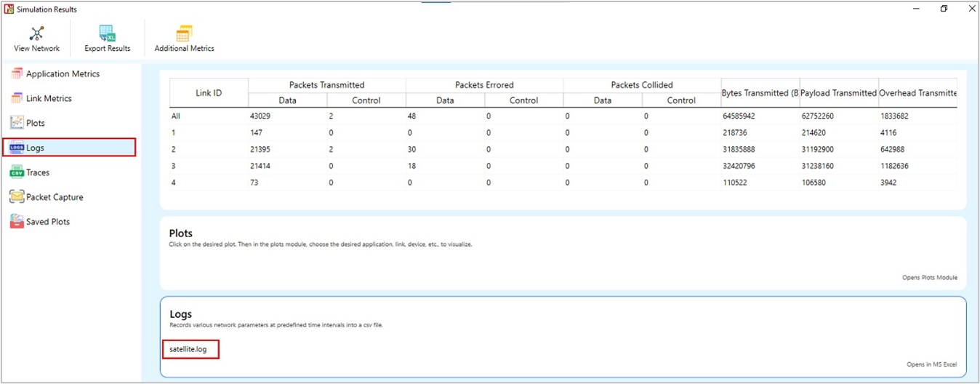Click the Bytes Transmitted column header
The width and height of the screenshot is (980, 384).
(x=760, y=93)
